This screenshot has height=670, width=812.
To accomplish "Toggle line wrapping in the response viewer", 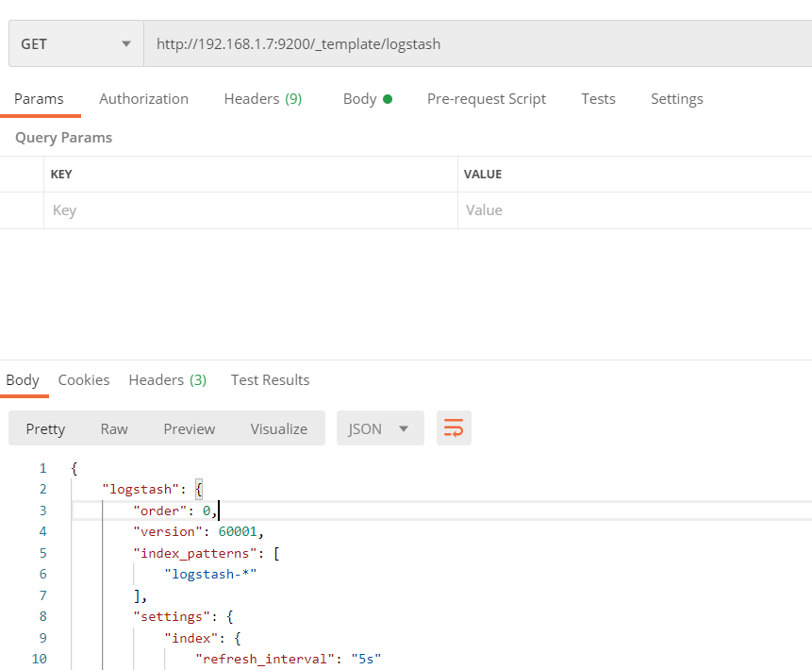I will tap(454, 427).
